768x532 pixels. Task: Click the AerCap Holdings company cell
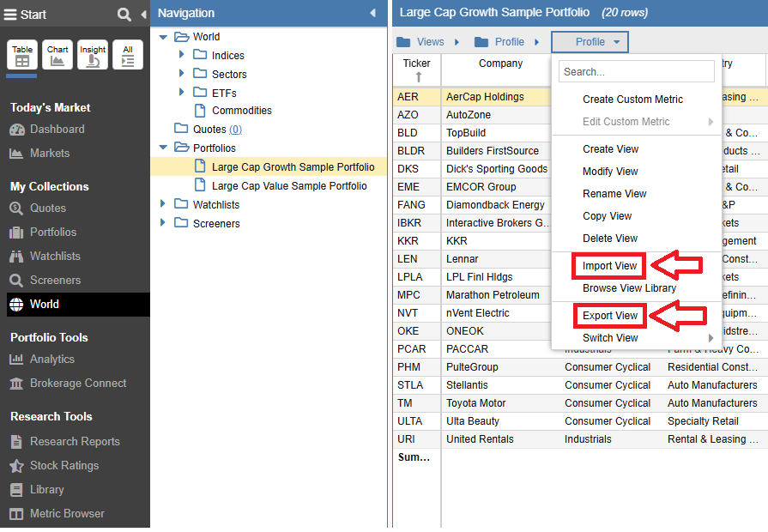coord(485,97)
